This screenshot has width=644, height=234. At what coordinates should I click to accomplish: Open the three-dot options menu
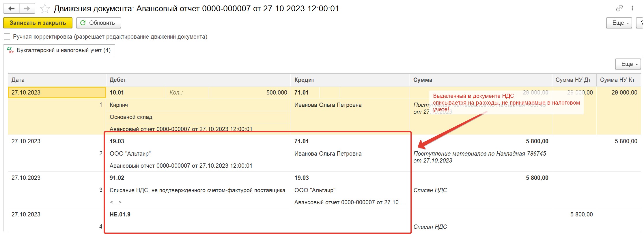point(632,8)
